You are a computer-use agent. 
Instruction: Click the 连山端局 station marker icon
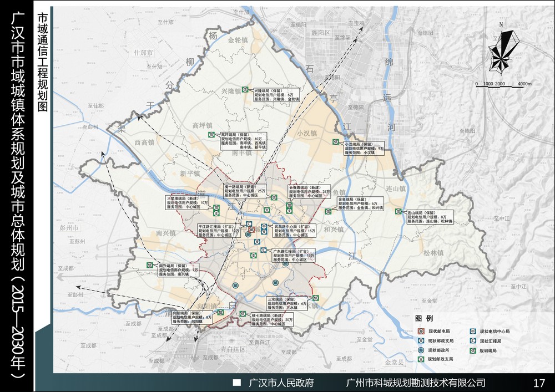398,211
